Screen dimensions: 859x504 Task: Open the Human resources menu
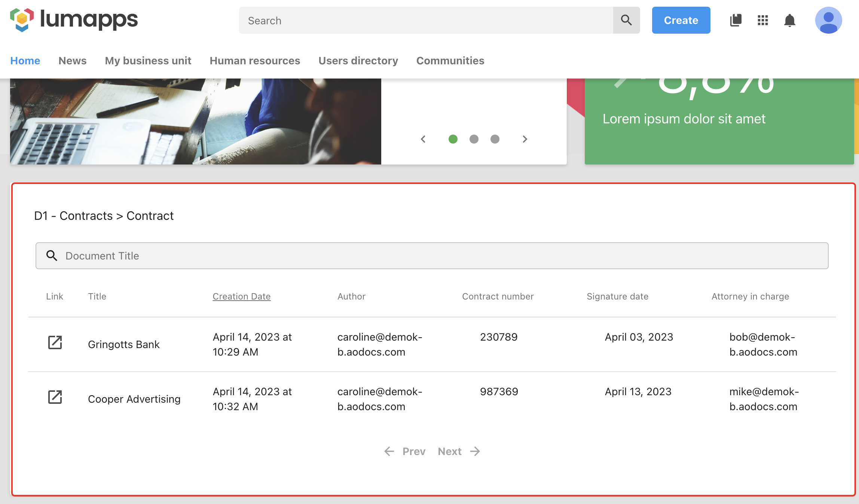(255, 61)
